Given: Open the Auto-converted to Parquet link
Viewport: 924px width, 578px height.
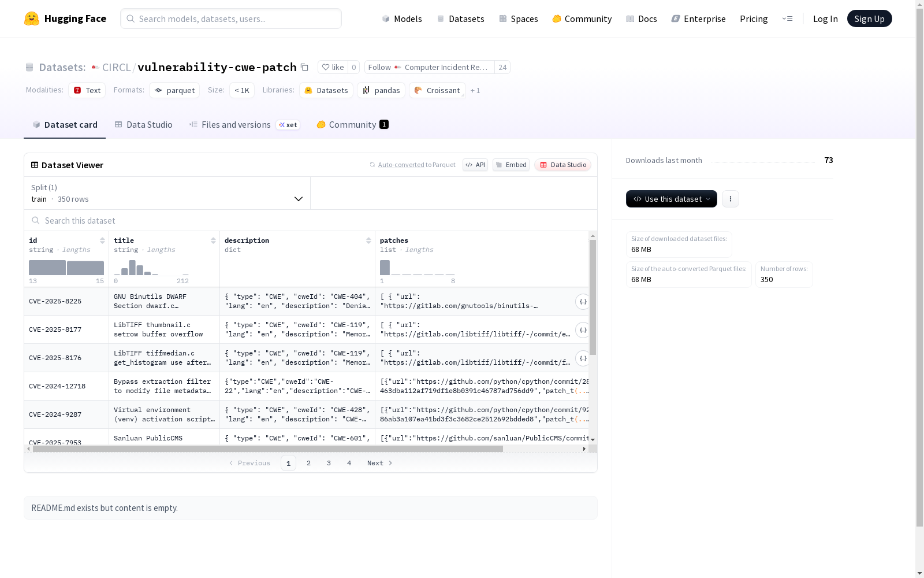Looking at the screenshot, I should tap(416, 165).
